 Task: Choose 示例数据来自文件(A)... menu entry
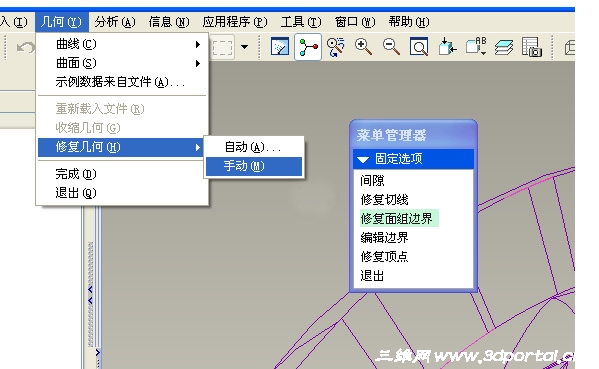click(x=122, y=82)
